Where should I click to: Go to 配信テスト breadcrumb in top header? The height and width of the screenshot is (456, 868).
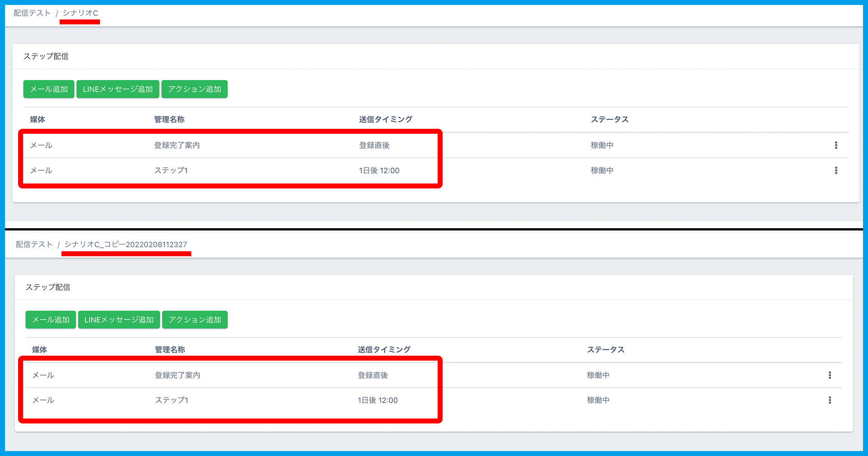click(x=32, y=13)
